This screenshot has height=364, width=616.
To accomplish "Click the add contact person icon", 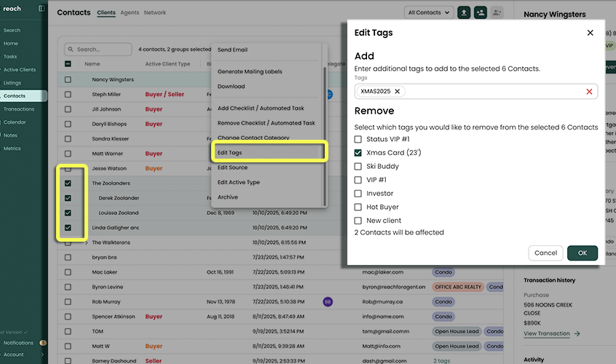I will coord(480,12).
